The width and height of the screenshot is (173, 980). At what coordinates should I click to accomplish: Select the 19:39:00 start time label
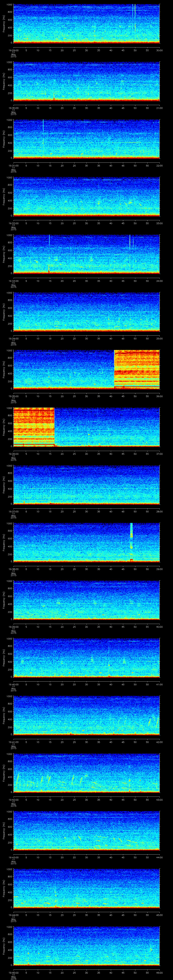[x=13, y=627]
